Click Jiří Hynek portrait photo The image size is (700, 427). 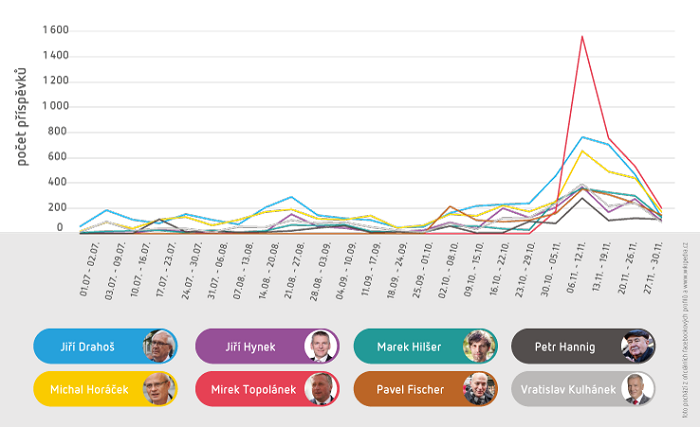[x=320, y=346]
